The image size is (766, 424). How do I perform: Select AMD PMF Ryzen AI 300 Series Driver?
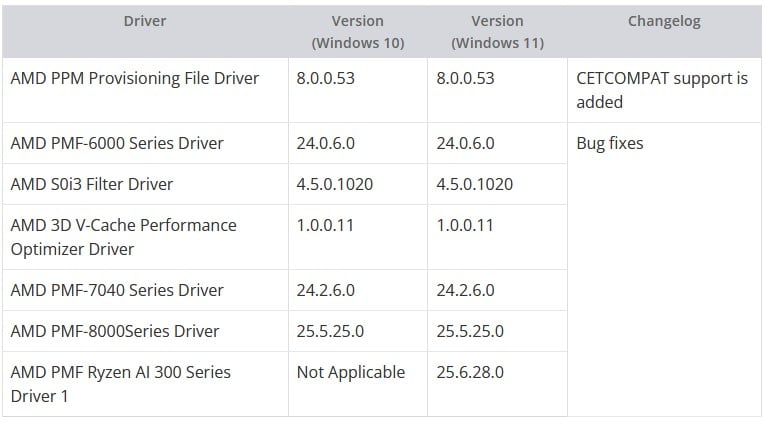[120, 384]
